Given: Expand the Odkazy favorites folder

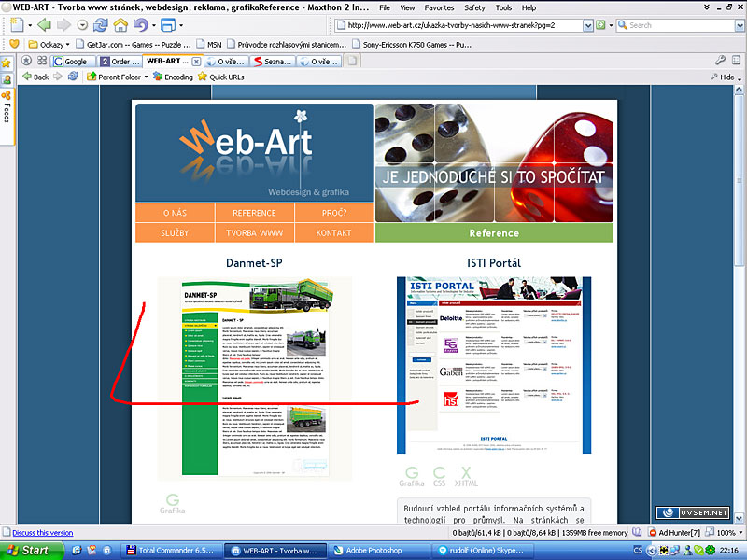Looking at the screenshot, I should tap(49, 44).
